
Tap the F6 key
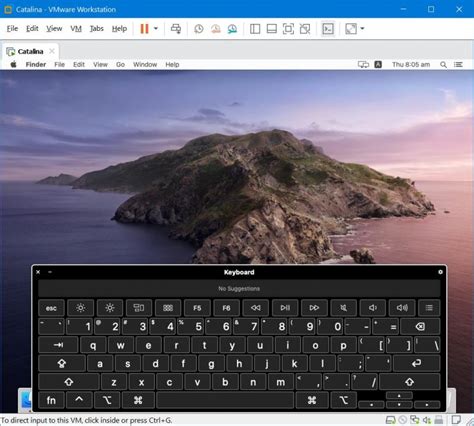coord(226,308)
